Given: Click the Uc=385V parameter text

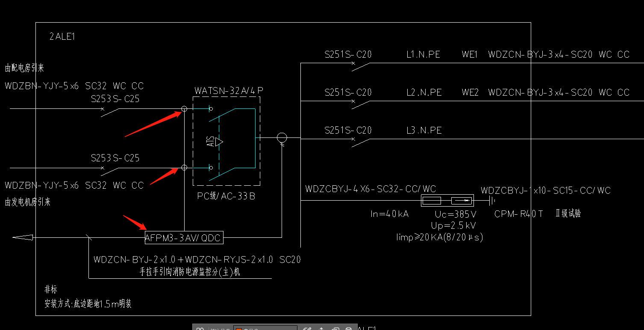Looking at the screenshot, I should (x=456, y=214).
